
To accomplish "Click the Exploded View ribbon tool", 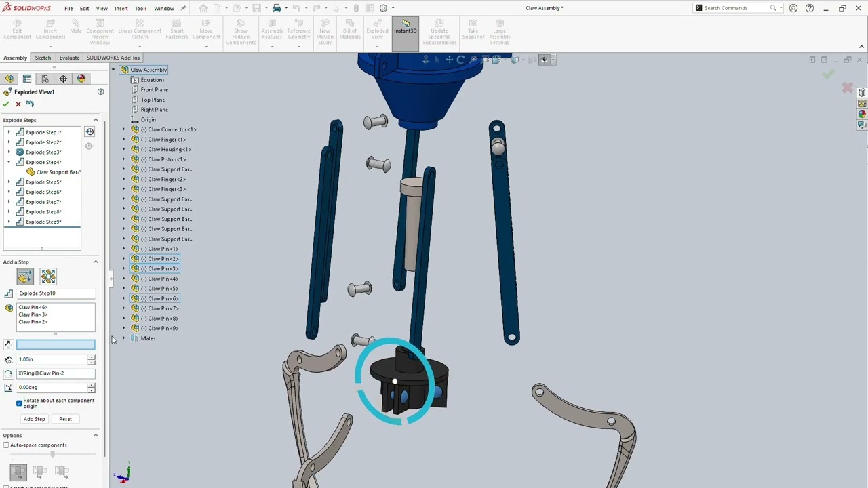I will pos(377,33).
